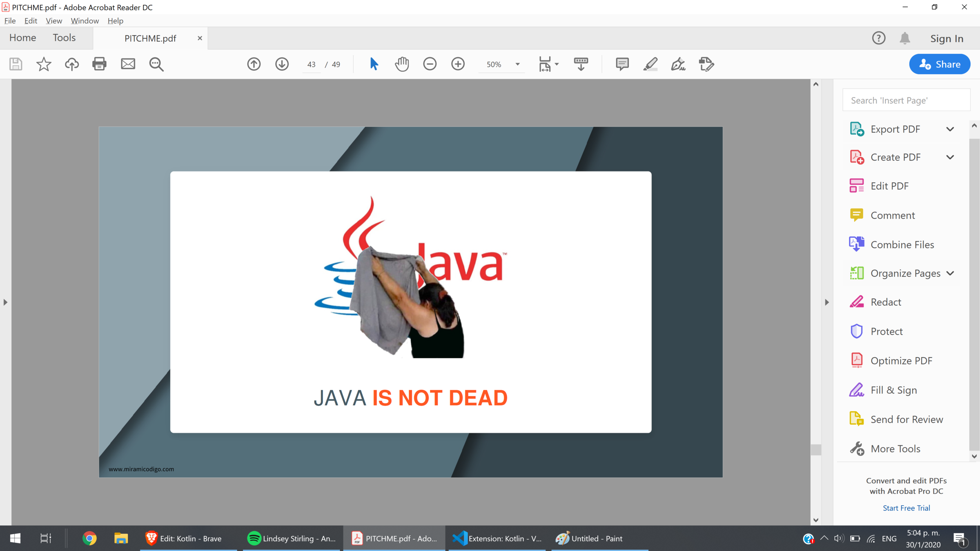
Task: Expand the left navigation pane arrow
Action: (5, 302)
